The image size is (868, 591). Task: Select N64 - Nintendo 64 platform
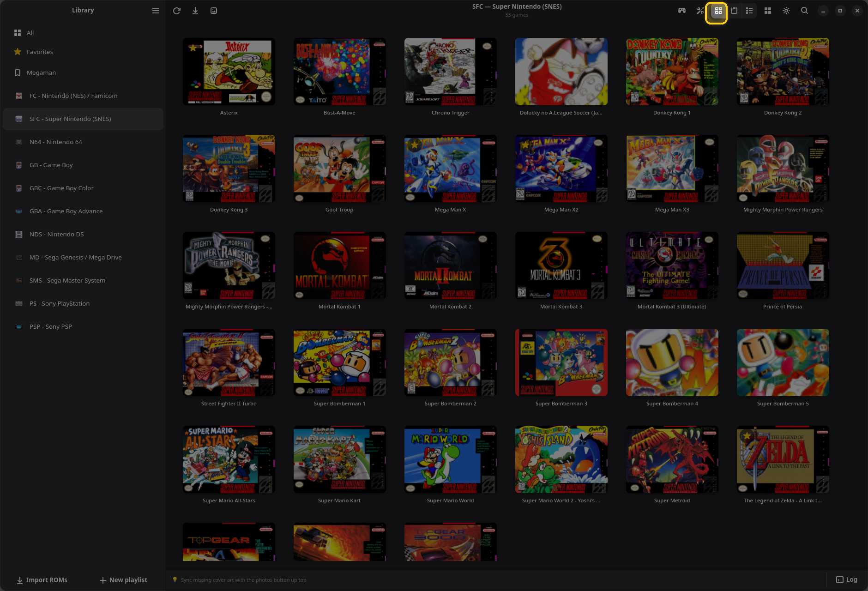tap(83, 142)
